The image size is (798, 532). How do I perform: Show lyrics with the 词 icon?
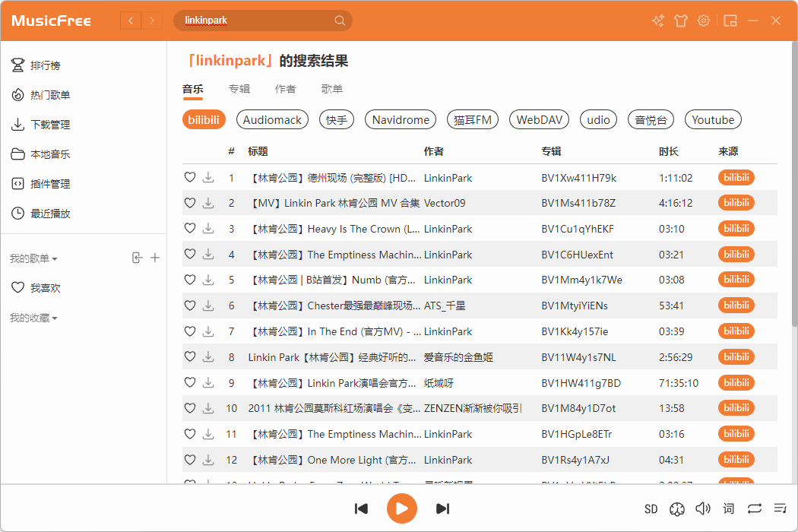(x=728, y=509)
